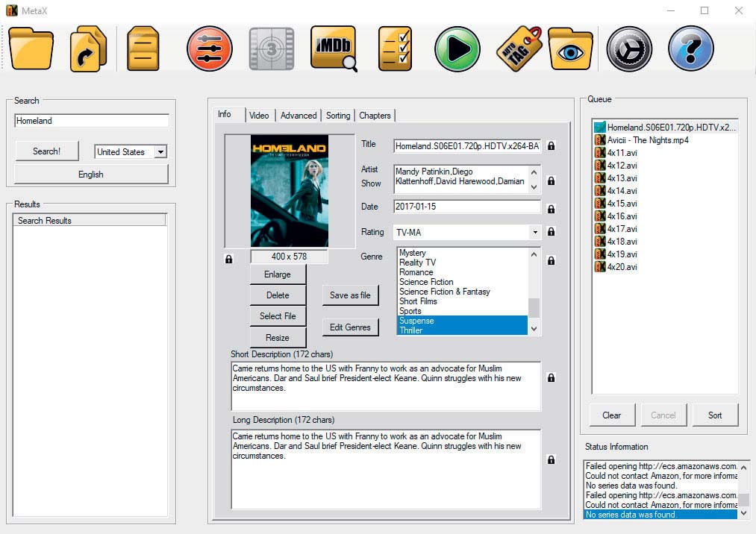This screenshot has width=756, height=534.
Task: Open the United States country dropdown
Action: [x=161, y=152]
